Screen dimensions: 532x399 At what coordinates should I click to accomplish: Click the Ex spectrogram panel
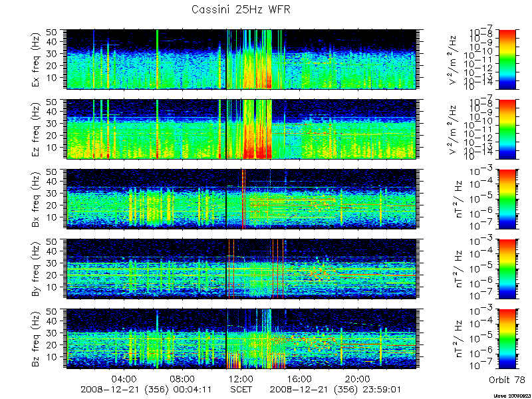(x=241, y=59)
